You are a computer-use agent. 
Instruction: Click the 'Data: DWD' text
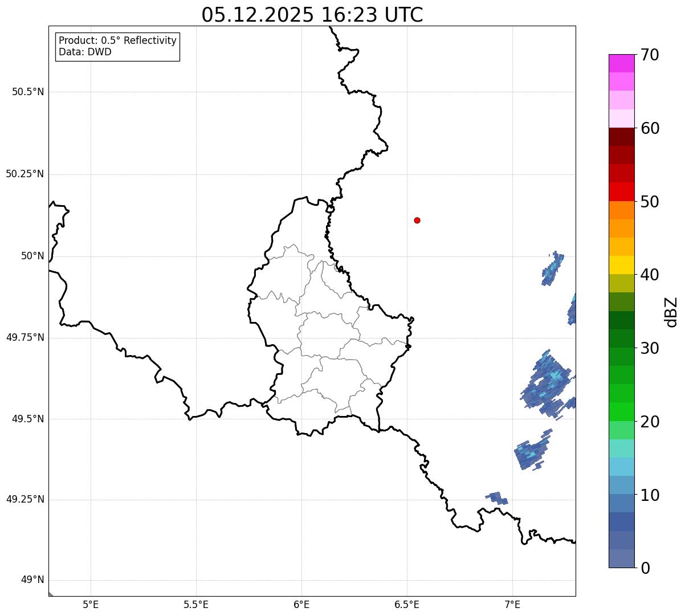85,52
